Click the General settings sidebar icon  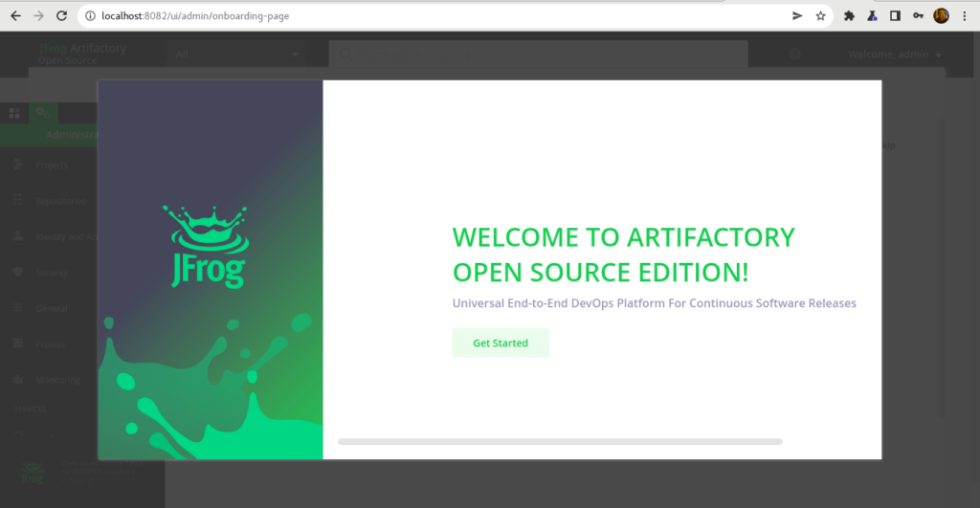click(x=18, y=307)
